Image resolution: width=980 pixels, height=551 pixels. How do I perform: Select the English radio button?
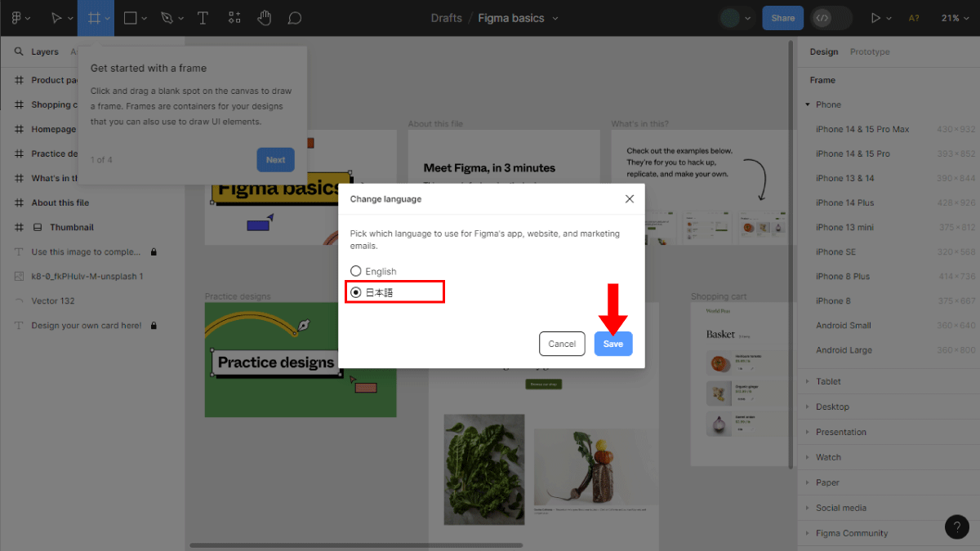[355, 271]
